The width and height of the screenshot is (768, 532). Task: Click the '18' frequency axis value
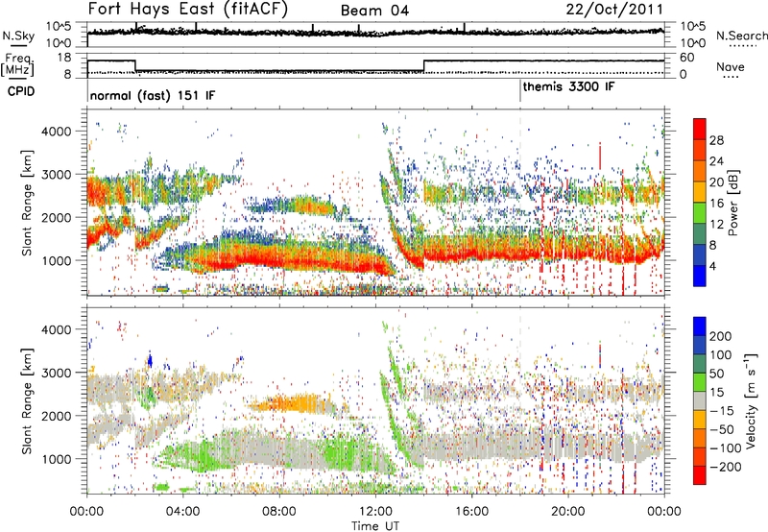click(64, 58)
